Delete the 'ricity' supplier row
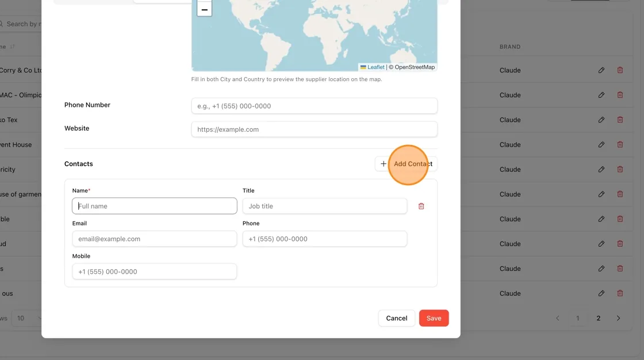 pyautogui.click(x=620, y=169)
